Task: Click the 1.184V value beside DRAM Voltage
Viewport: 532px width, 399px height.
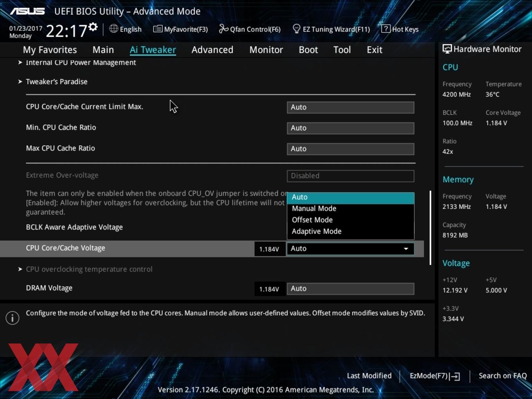Action: (269, 289)
